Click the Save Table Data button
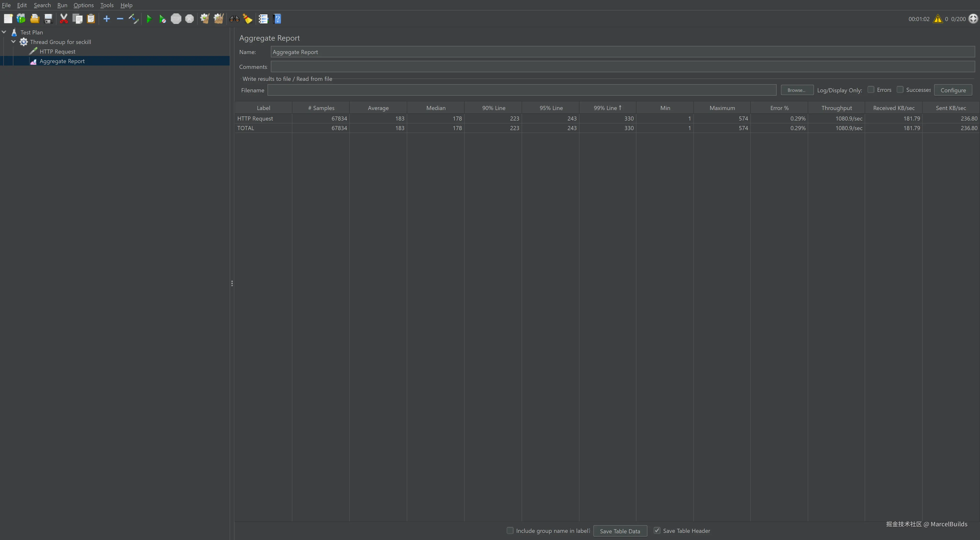980x540 pixels. pos(620,531)
